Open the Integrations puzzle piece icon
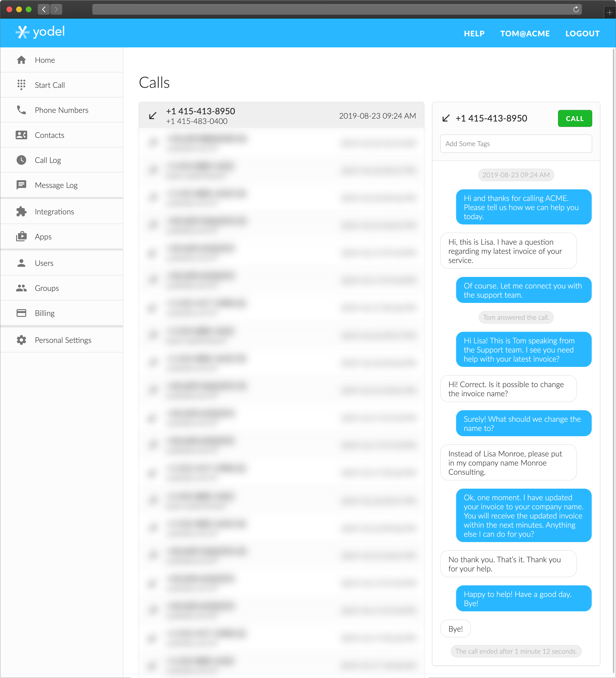616x678 pixels. click(21, 211)
